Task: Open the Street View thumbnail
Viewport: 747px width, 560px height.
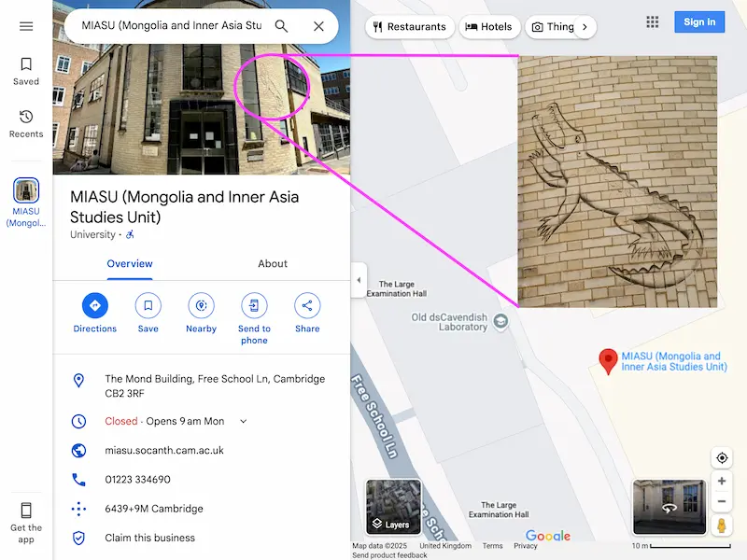Action: coord(669,507)
